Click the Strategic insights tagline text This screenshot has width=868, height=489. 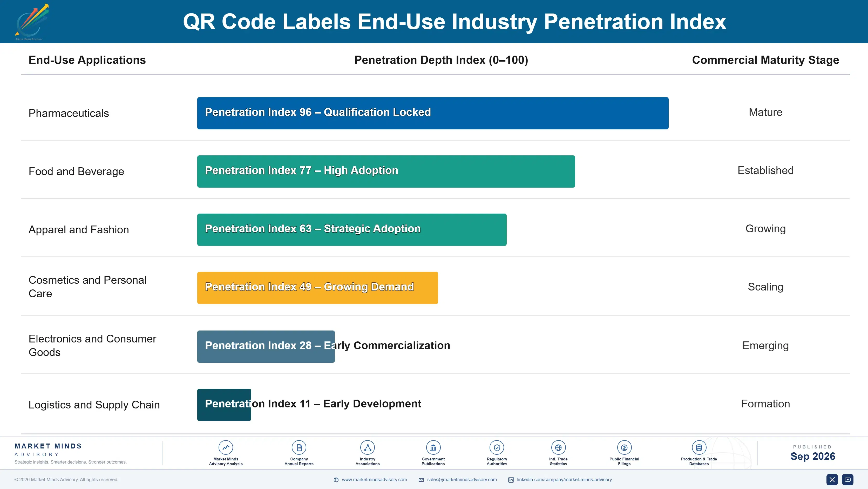click(x=70, y=462)
